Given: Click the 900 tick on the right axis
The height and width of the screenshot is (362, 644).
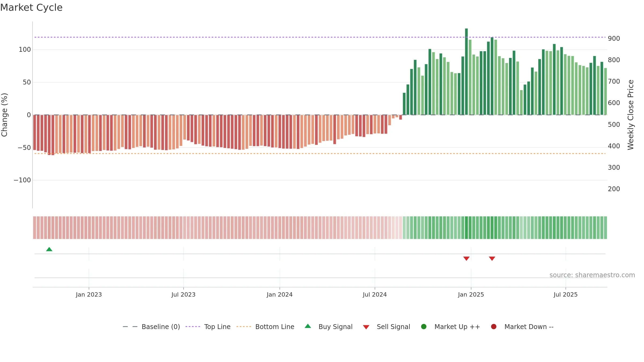Looking at the screenshot, I should click(614, 39).
